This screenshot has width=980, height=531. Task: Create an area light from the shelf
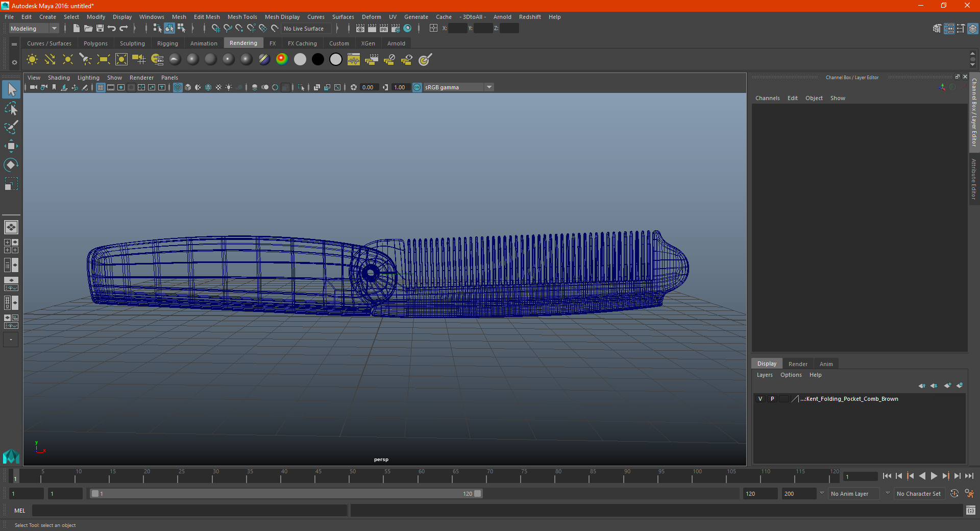(104, 60)
